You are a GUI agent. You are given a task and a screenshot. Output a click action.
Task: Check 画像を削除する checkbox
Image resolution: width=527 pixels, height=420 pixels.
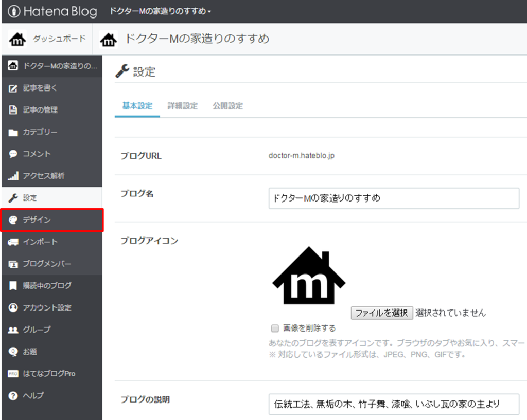coord(275,328)
